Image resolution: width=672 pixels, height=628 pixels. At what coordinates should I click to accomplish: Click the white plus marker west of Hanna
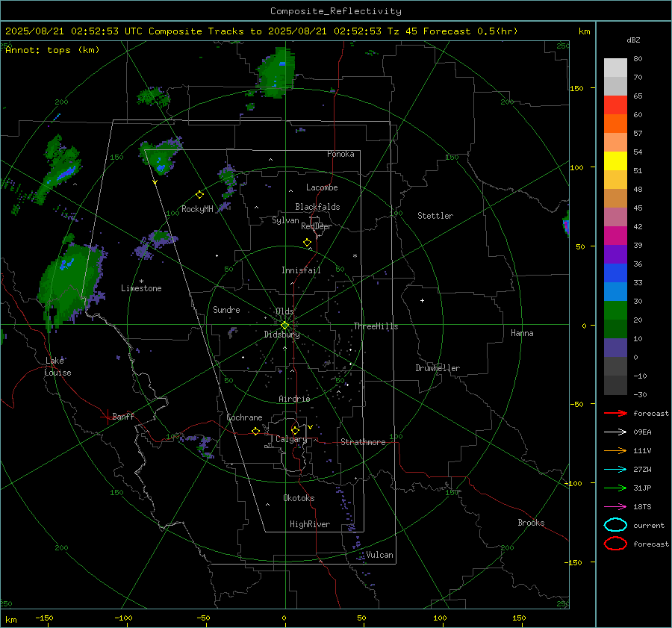click(x=422, y=300)
